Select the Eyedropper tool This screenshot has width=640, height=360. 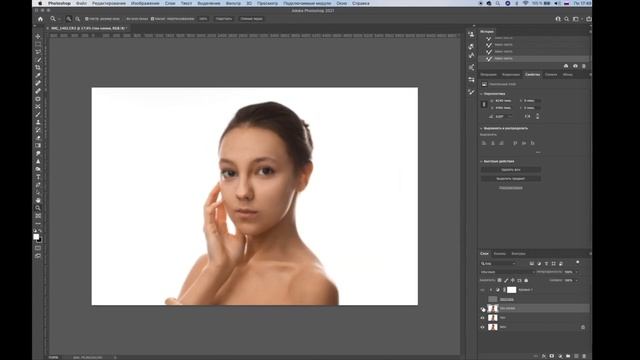pos(38,75)
